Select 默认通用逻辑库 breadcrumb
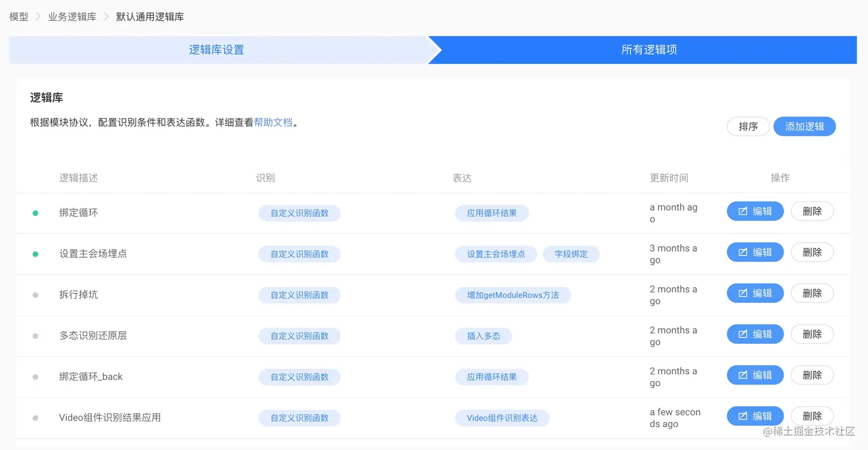The height and width of the screenshot is (450, 868). (150, 17)
